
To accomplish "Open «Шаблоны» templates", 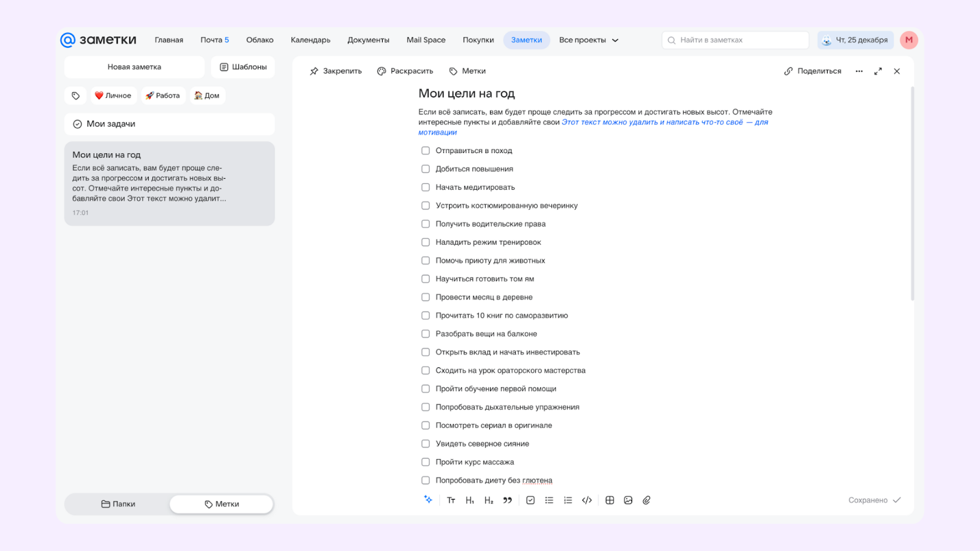I will pos(243,67).
